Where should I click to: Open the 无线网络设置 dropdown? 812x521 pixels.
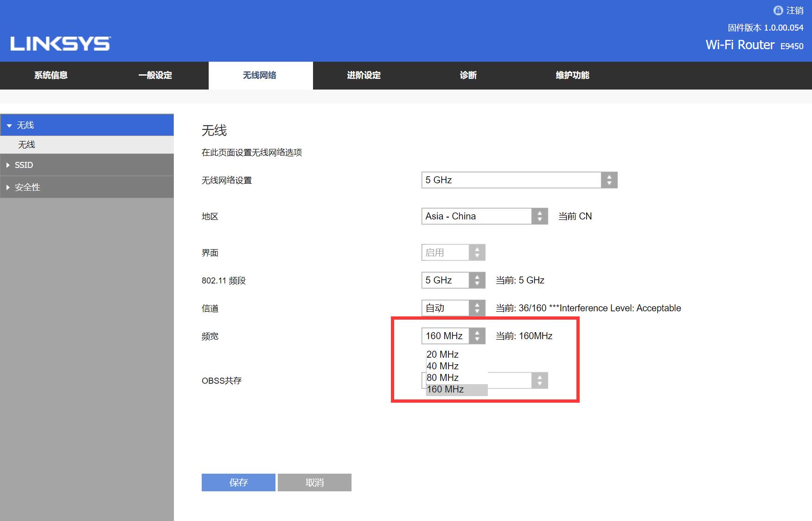pyautogui.click(x=510, y=180)
